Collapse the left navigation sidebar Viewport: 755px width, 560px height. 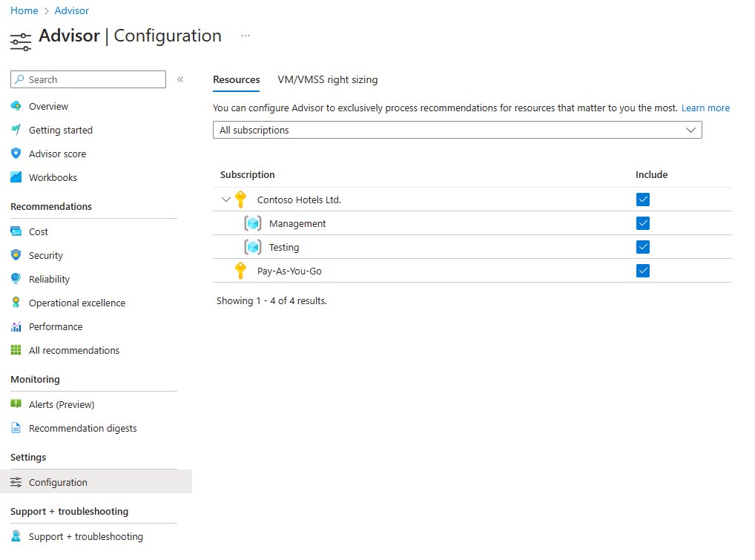tap(179, 79)
